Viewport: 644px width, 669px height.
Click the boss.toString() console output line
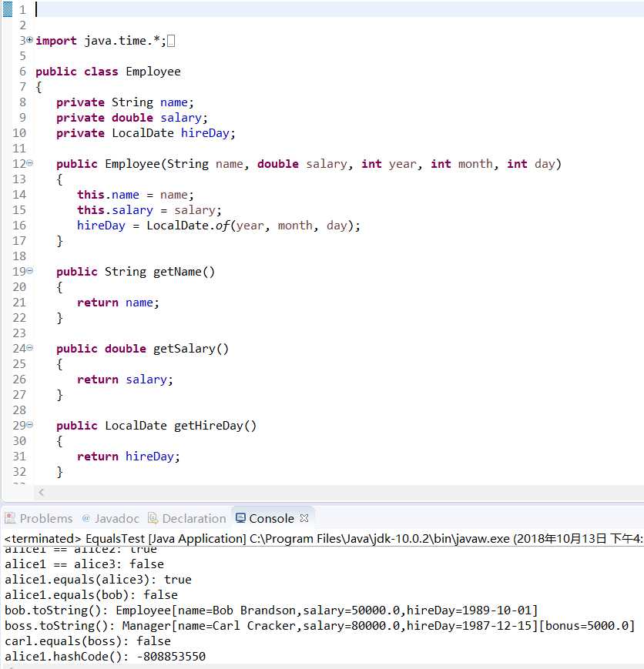pos(320,625)
